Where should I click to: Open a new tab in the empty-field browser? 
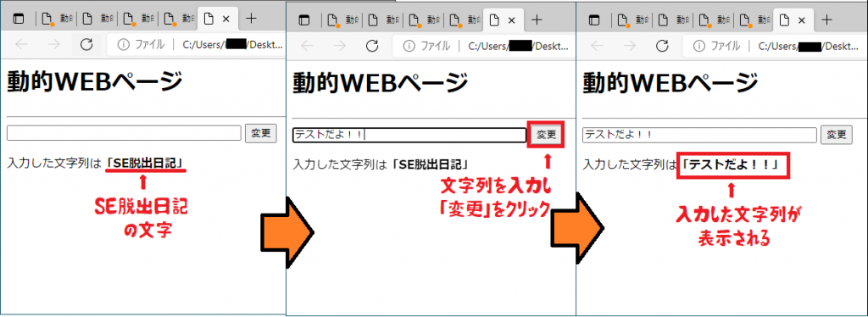(x=251, y=19)
